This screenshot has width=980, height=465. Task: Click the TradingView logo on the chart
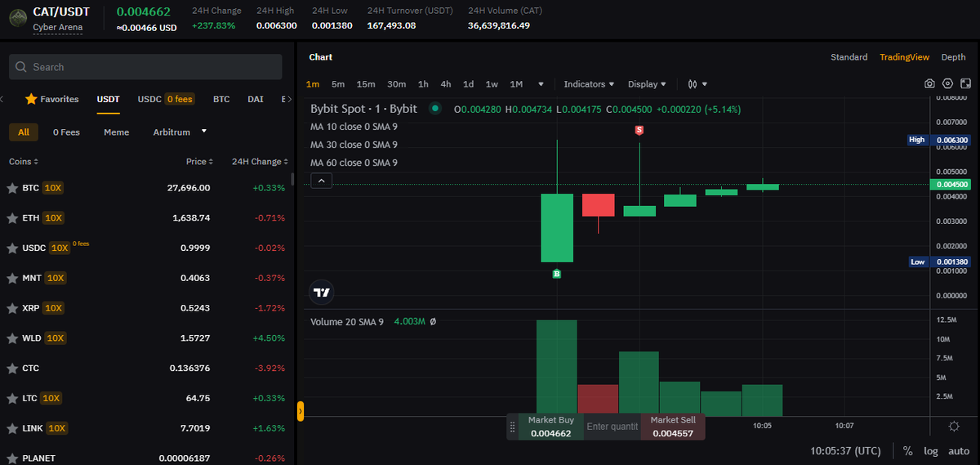[321, 292]
